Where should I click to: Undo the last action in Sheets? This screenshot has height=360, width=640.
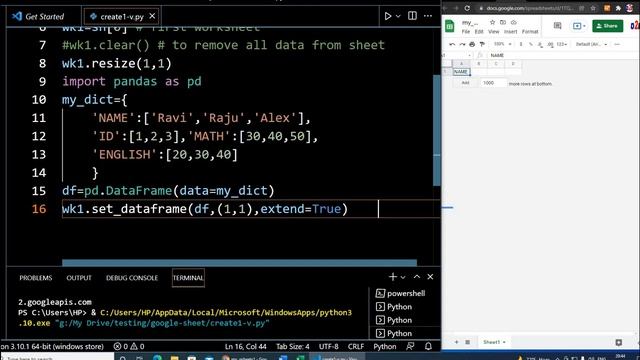pyautogui.click(x=452, y=44)
